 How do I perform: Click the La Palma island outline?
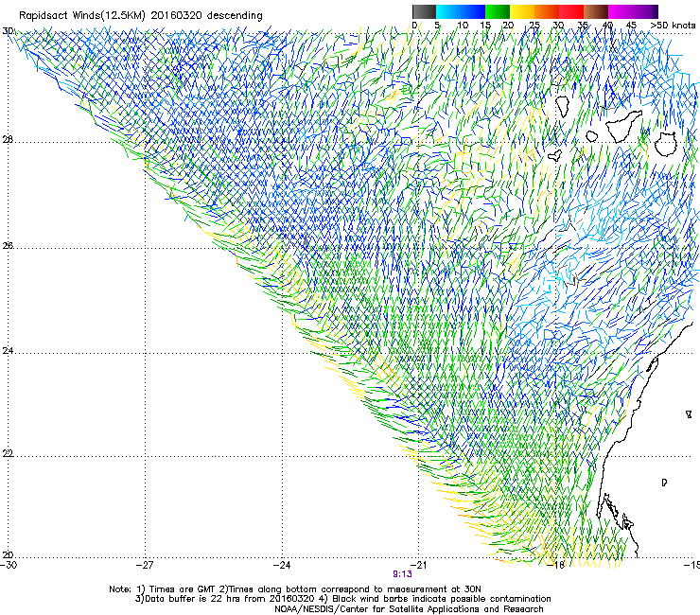562,107
